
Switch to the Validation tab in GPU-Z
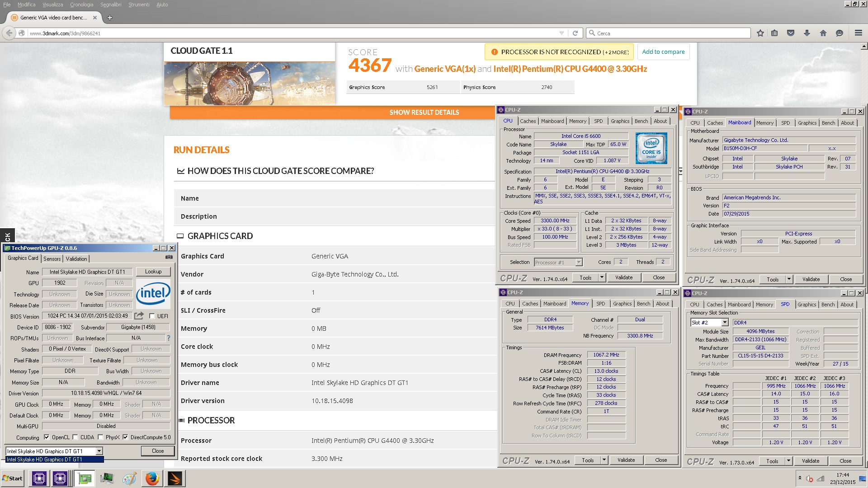[76, 259]
